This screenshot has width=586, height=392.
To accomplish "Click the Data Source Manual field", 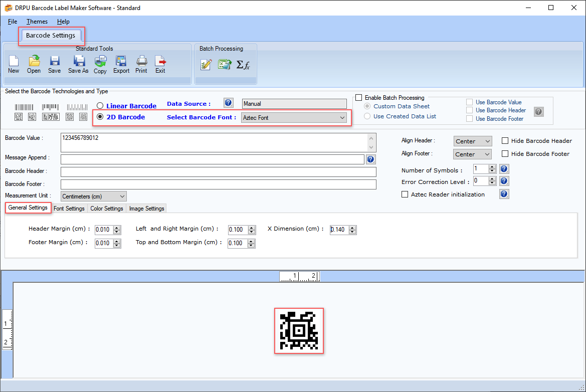I will 294,104.
